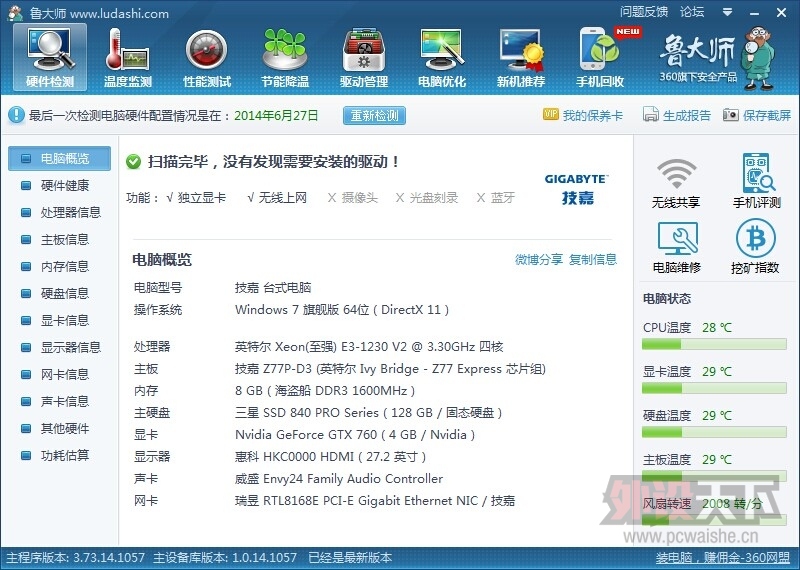800x570 pixels.
Task: Open the 挖矿指数 bitcoin mining index
Action: tap(755, 246)
